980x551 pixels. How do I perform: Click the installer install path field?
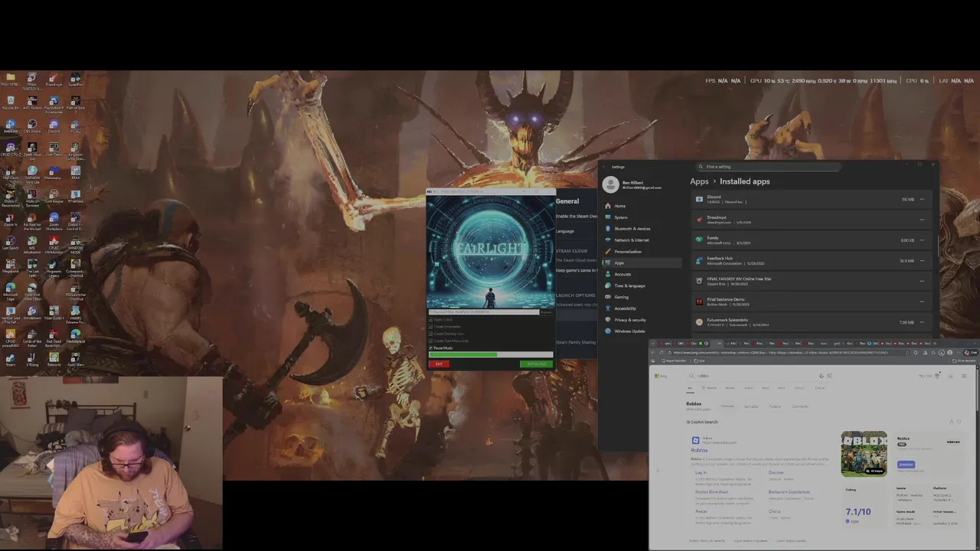(484, 312)
